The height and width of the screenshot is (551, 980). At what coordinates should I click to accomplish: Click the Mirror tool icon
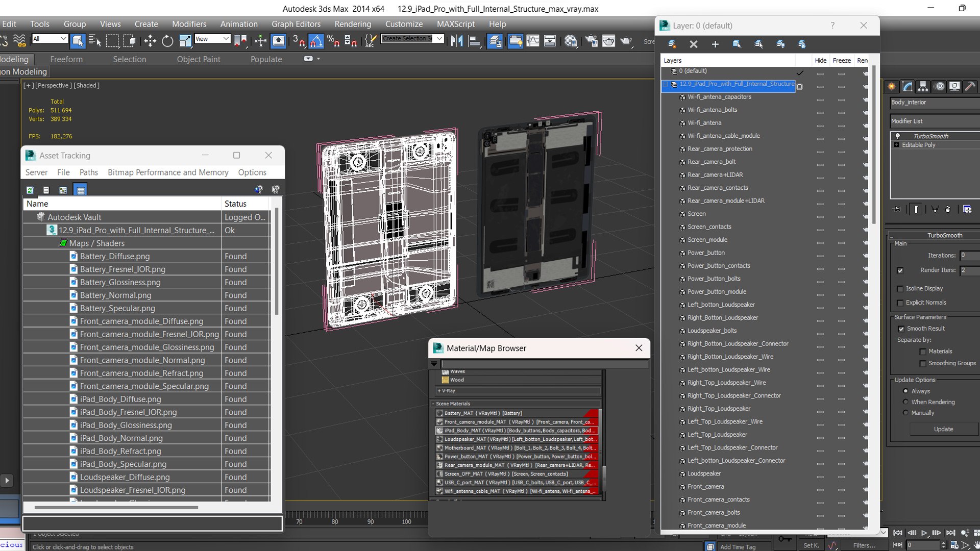tap(457, 41)
